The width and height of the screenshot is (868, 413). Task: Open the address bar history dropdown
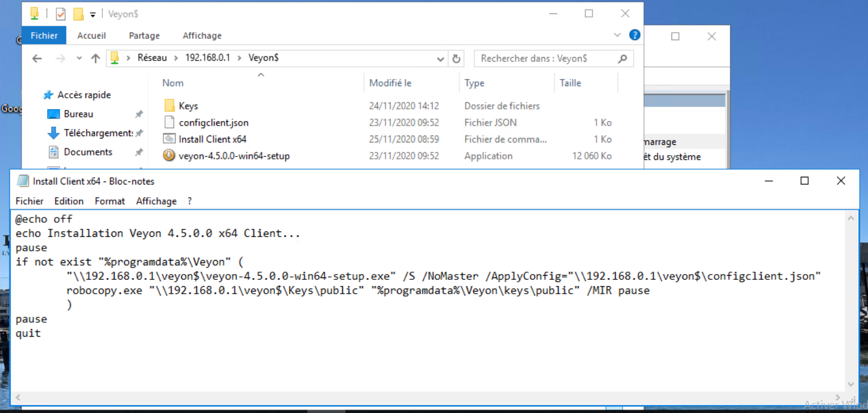(x=441, y=59)
